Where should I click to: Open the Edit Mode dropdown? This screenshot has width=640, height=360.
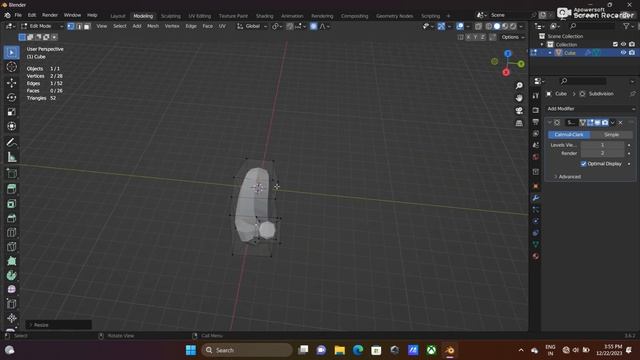(42, 26)
